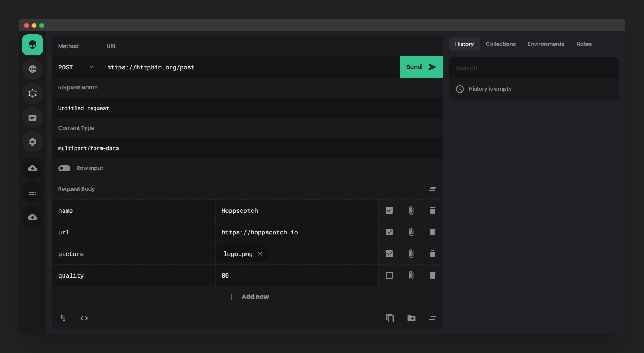Attach file to the quality row
The height and width of the screenshot is (353, 644).
pyautogui.click(x=411, y=275)
